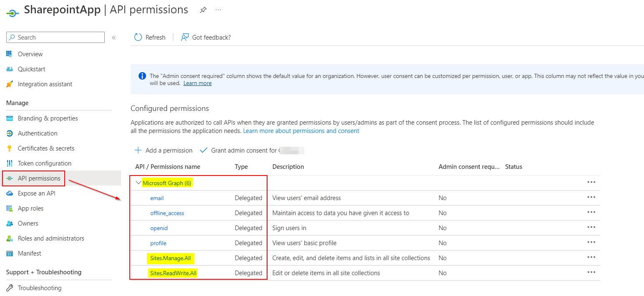Open the Sites.Manage.All permission link
Viewport: 644px width, 296px height.
tap(170, 258)
